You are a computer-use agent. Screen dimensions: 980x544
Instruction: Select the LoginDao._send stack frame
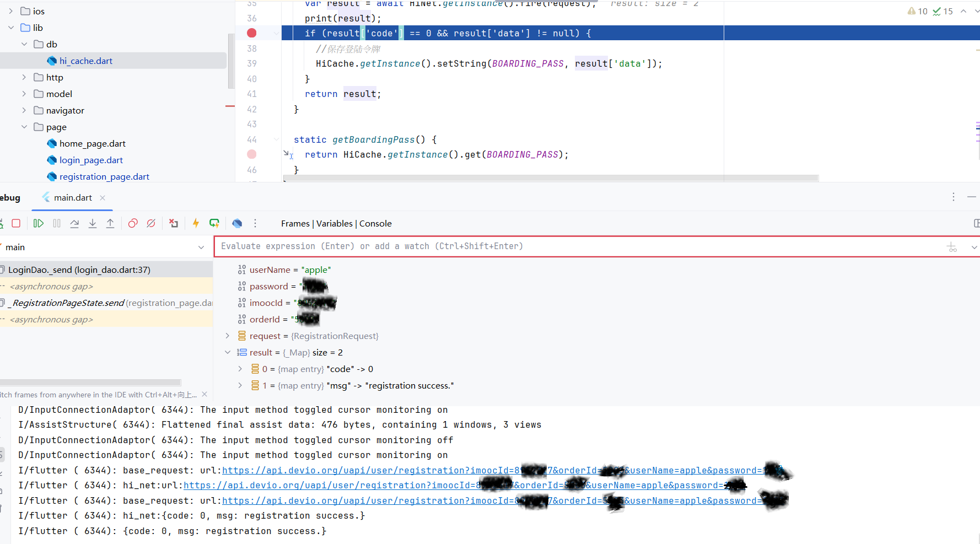tap(106, 270)
